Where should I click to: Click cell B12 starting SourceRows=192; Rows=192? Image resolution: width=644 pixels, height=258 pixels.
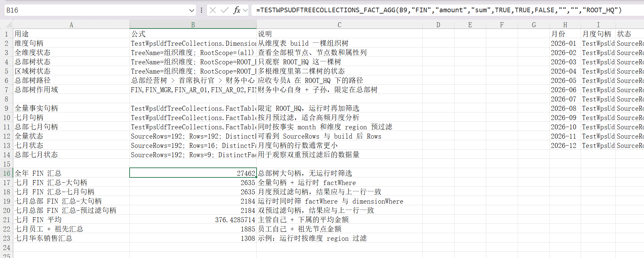[193, 136]
